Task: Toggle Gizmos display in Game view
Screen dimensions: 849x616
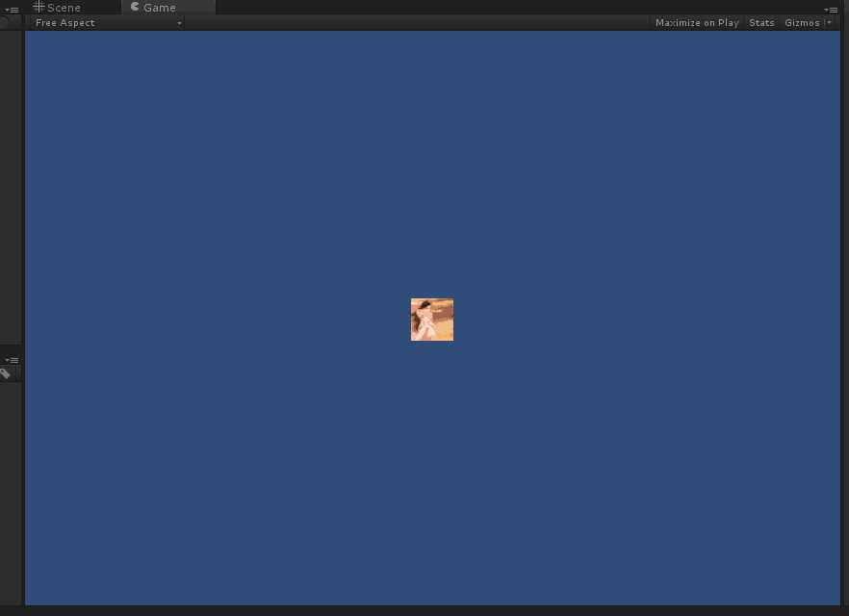Action: pyautogui.click(x=802, y=23)
